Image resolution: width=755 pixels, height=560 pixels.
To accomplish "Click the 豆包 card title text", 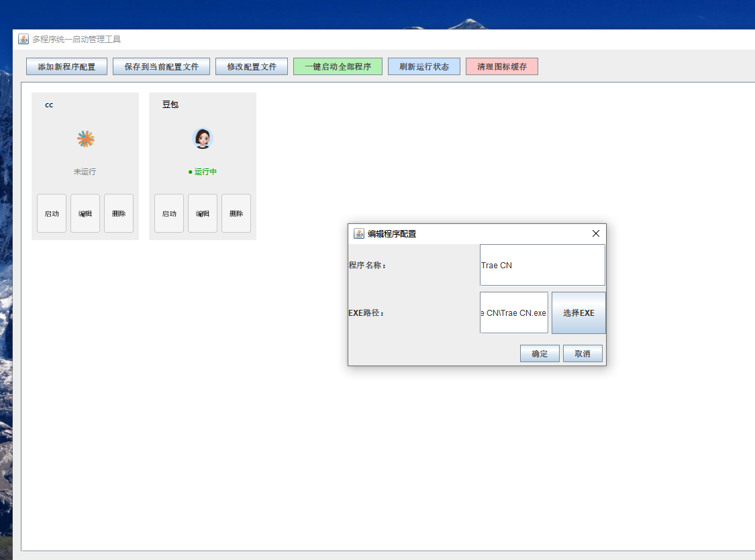I will tap(170, 105).
